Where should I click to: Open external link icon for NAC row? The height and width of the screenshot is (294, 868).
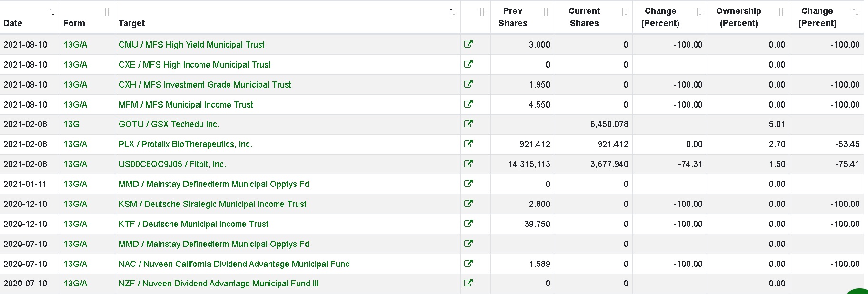pos(469,264)
